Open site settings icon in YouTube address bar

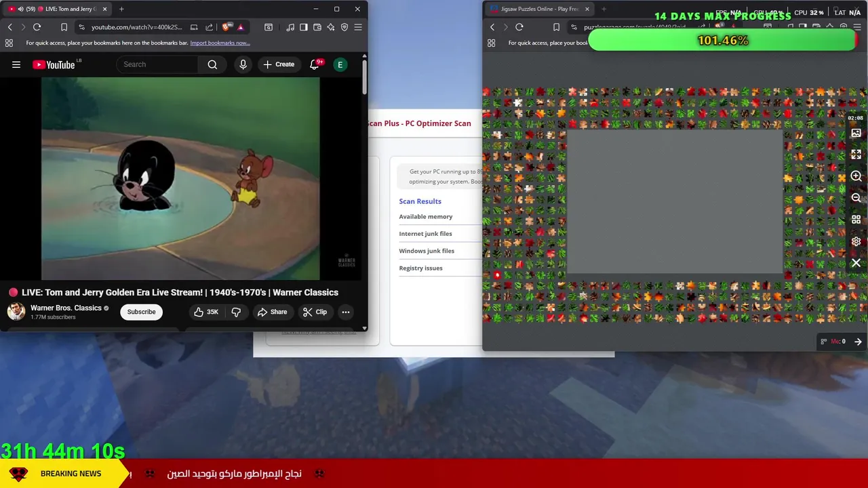point(81,27)
